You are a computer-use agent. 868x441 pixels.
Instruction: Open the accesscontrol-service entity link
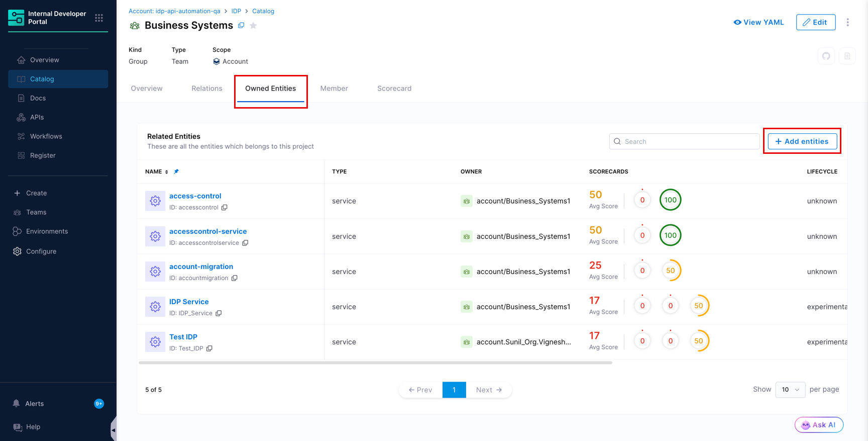pyautogui.click(x=208, y=231)
